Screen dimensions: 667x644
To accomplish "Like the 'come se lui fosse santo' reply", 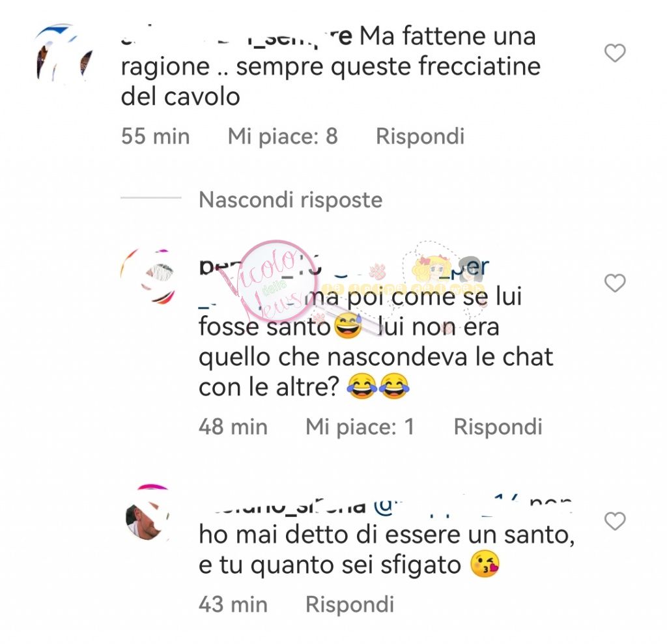I will [615, 283].
